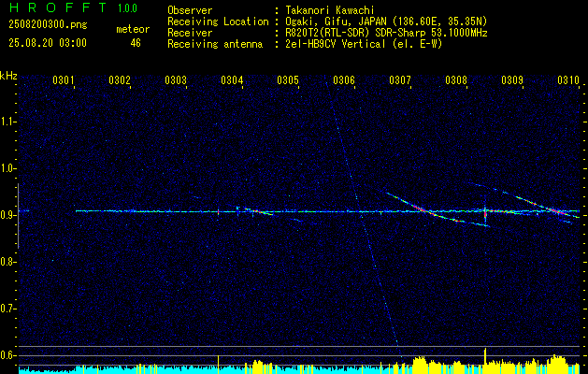This screenshot has width=588, height=374.
Task: Click the Receiving Location label
Action: [x=218, y=22]
